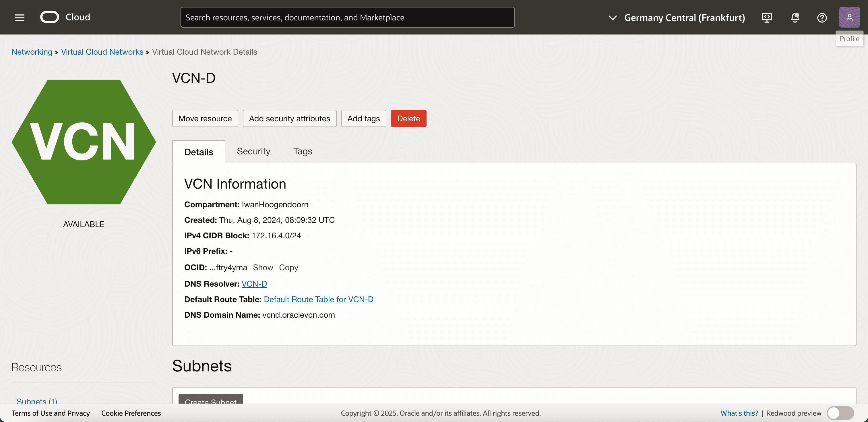The width and height of the screenshot is (868, 422).
Task: Click the green VCN hexagon image
Action: click(x=84, y=142)
